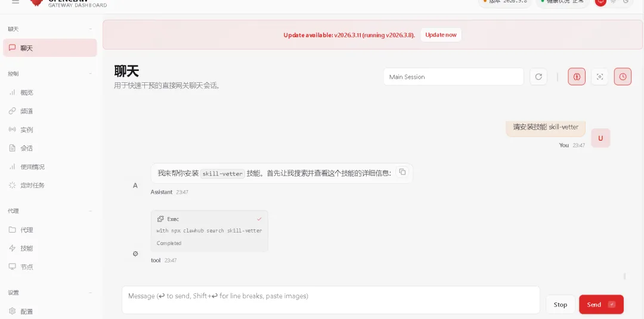Open the Exec tool call card
Viewport: 644px width, 319px height.
pyautogui.click(x=209, y=231)
